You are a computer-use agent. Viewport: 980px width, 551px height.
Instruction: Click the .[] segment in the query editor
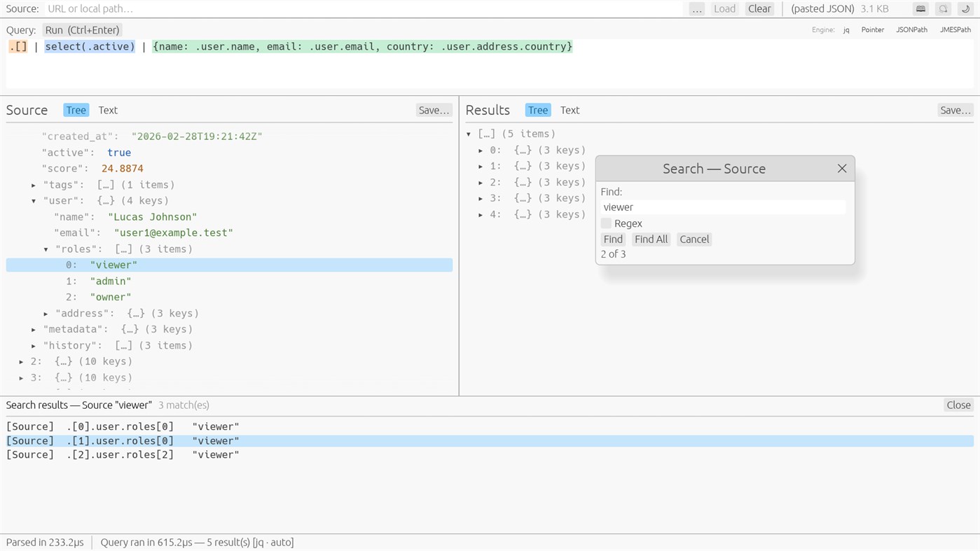point(18,47)
